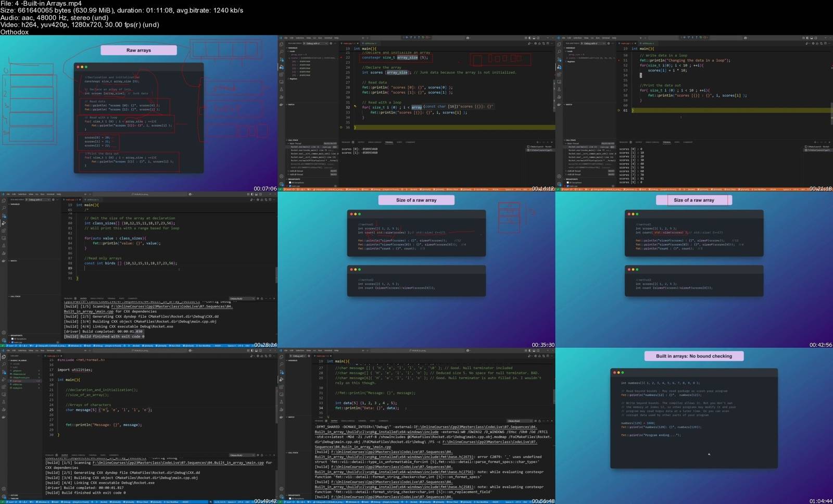Click 'import utilities;' code line at 00:49:42
The width and height of the screenshot is (833, 504).
click(74, 370)
